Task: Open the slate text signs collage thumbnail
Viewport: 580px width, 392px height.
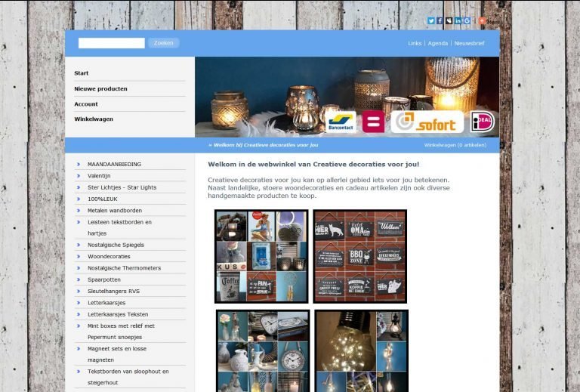Action: pyautogui.click(x=360, y=256)
